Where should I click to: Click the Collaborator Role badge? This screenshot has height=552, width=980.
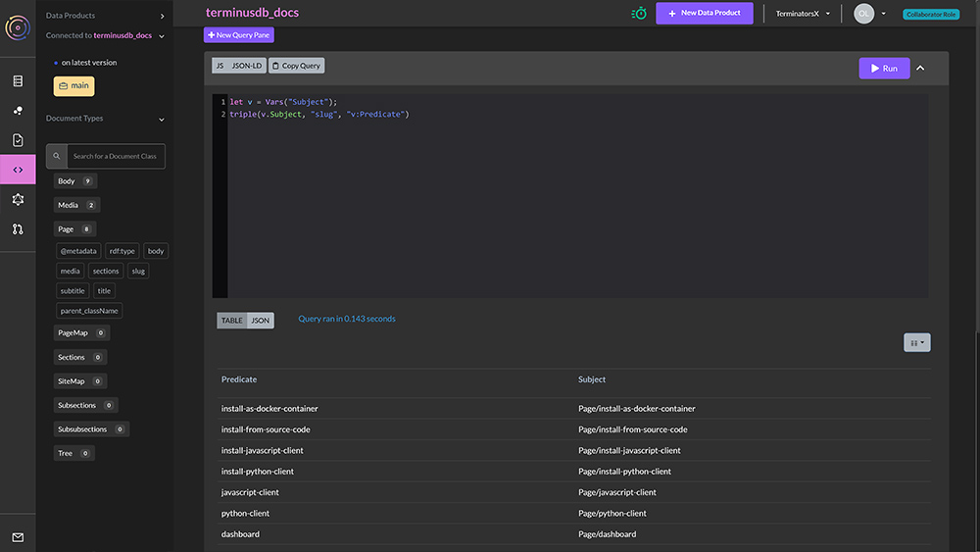[931, 15]
